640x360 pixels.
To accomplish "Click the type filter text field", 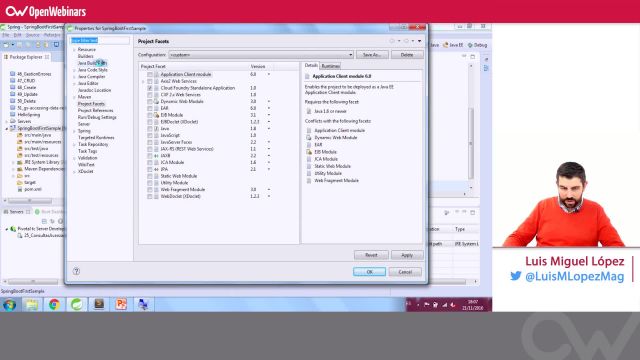I will click(100, 40).
